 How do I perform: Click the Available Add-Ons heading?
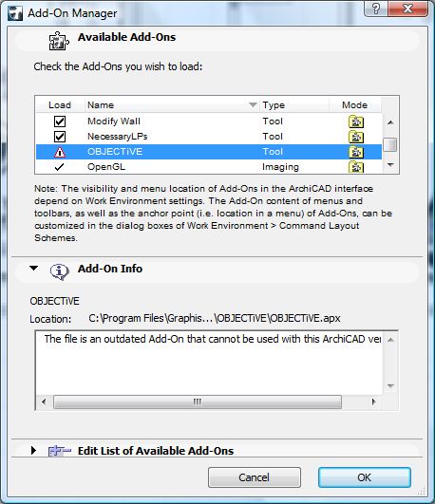[126, 37]
